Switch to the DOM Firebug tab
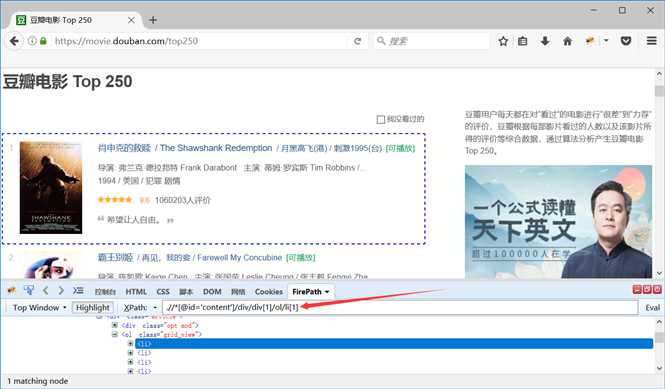 pos(212,292)
